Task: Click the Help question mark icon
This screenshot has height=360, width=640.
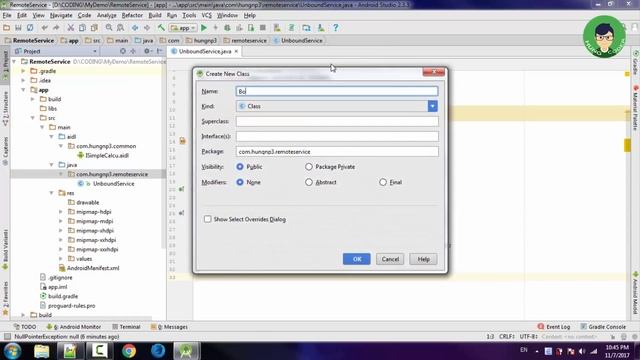Action: point(336,28)
